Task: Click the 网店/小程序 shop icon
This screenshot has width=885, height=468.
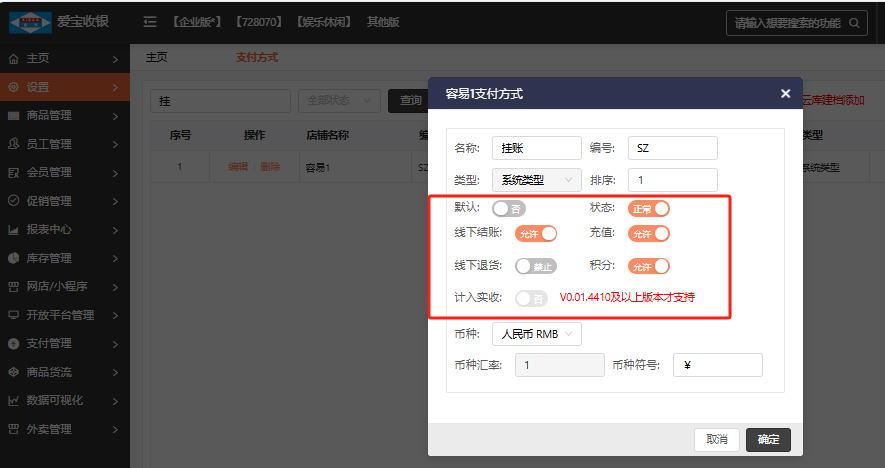Action: pos(14,287)
